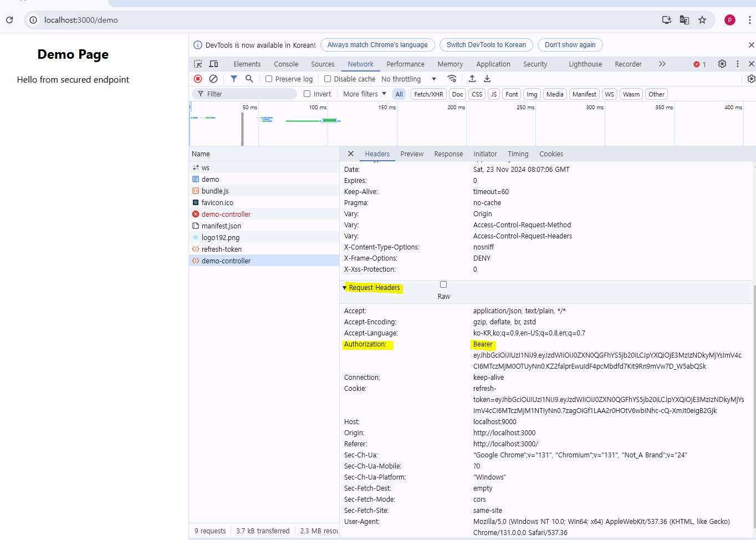
Task: Filter requests by Img type
Action: (532, 94)
